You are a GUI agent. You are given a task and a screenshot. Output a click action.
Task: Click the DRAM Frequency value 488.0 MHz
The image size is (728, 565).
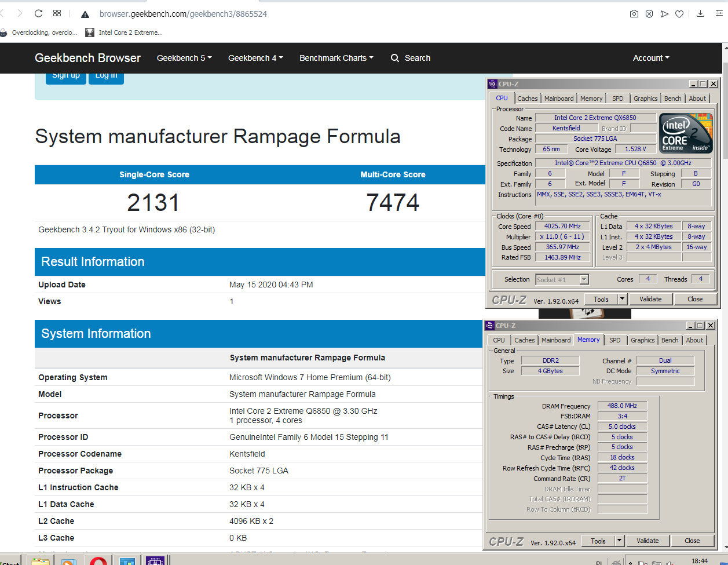tap(623, 406)
